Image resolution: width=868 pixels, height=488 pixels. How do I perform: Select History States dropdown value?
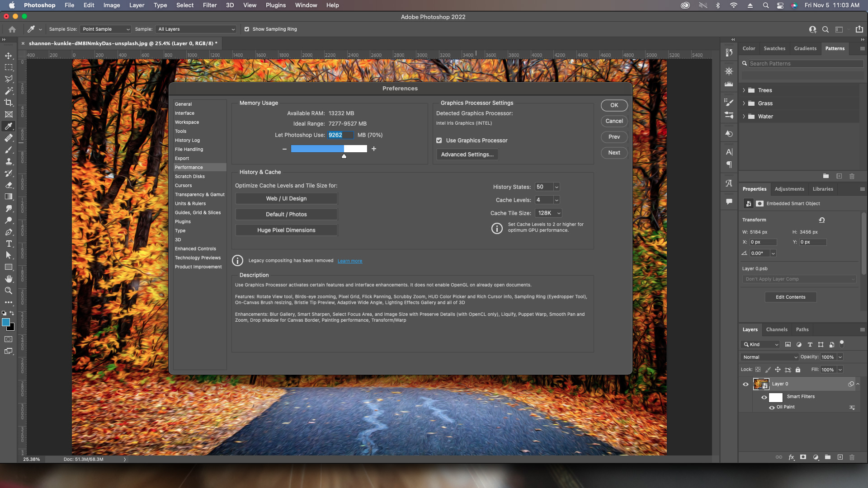click(546, 187)
